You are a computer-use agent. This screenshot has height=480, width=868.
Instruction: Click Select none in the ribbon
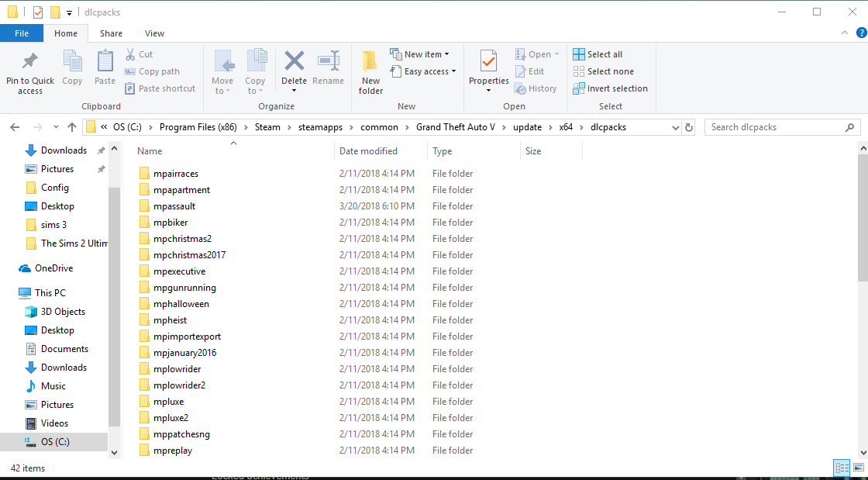(x=604, y=71)
